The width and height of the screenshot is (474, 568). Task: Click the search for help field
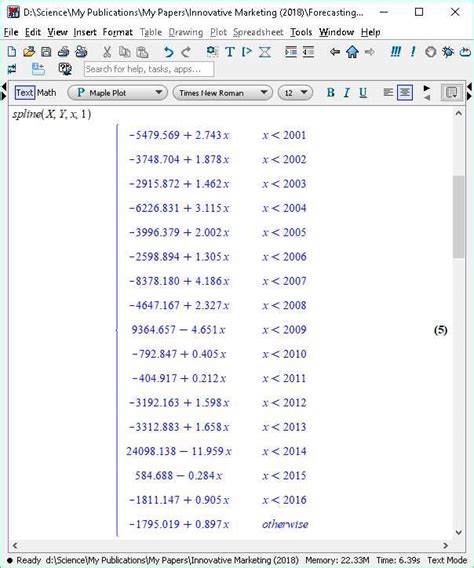coord(149,69)
